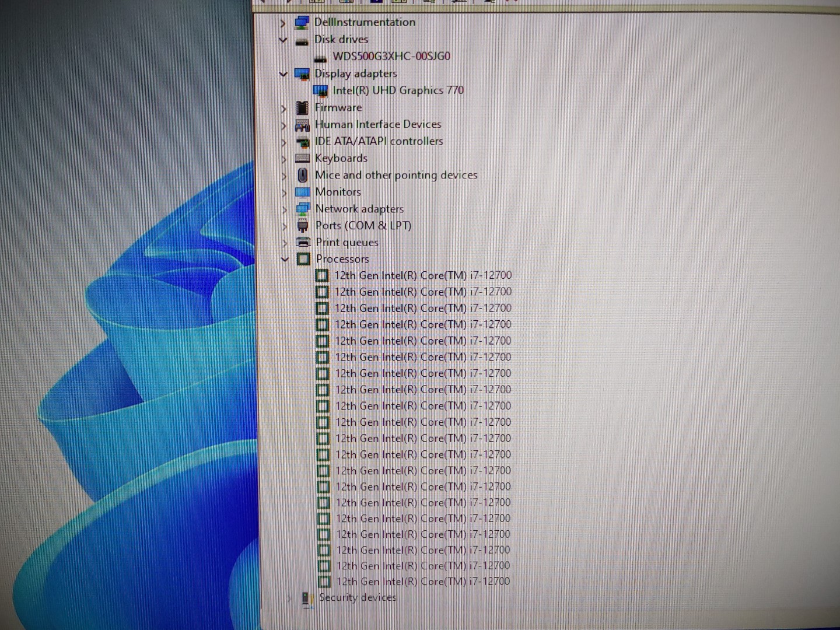Click the Firmware chip icon
This screenshot has height=630, width=840.
tap(302, 108)
